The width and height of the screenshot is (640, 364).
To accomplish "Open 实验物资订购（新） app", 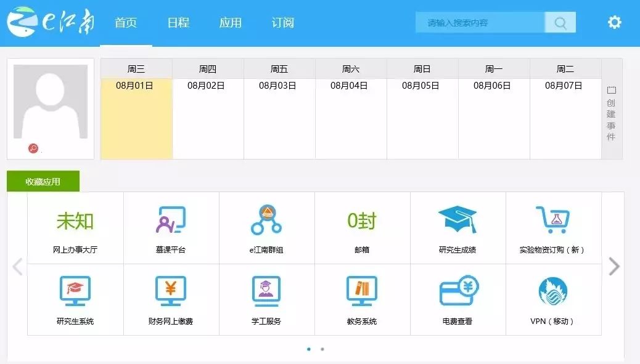I will coord(554,227).
